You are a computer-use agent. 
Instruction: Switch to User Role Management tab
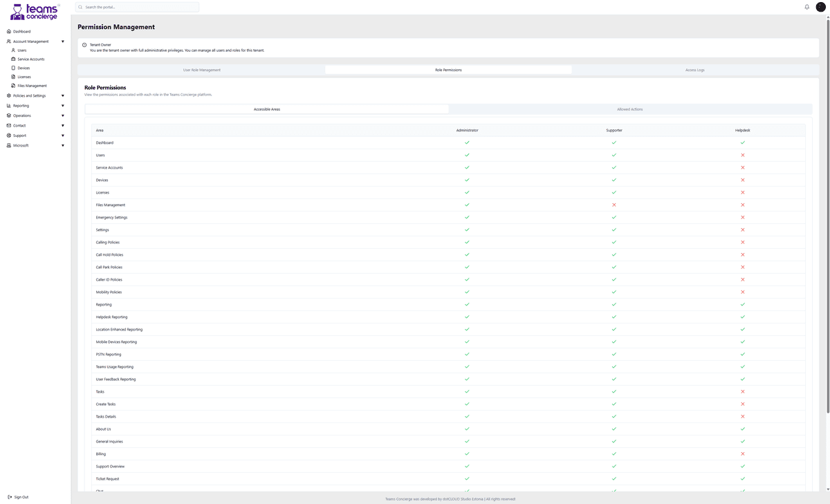pyautogui.click(x=201, y=70)
